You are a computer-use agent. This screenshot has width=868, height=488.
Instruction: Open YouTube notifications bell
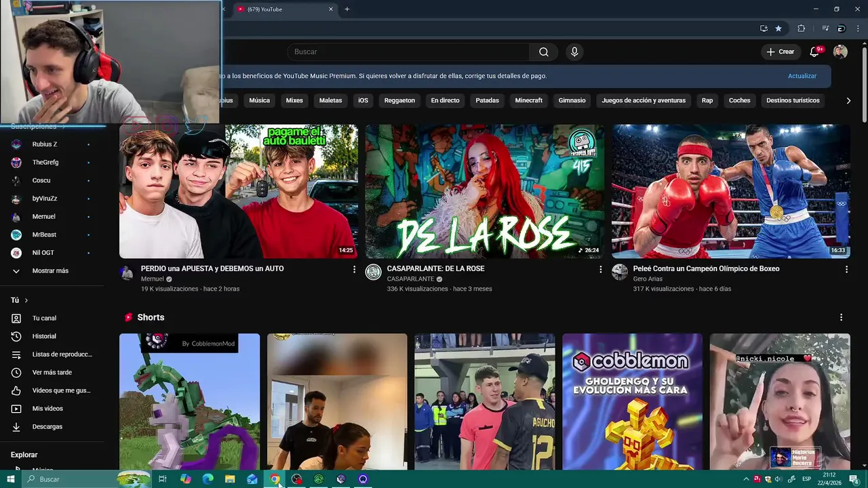coord(815,52)
